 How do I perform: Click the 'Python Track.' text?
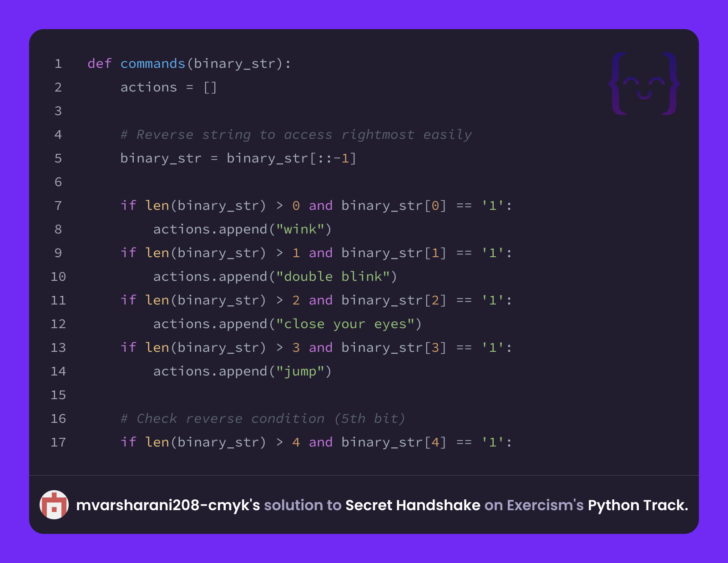coord(638,505)
